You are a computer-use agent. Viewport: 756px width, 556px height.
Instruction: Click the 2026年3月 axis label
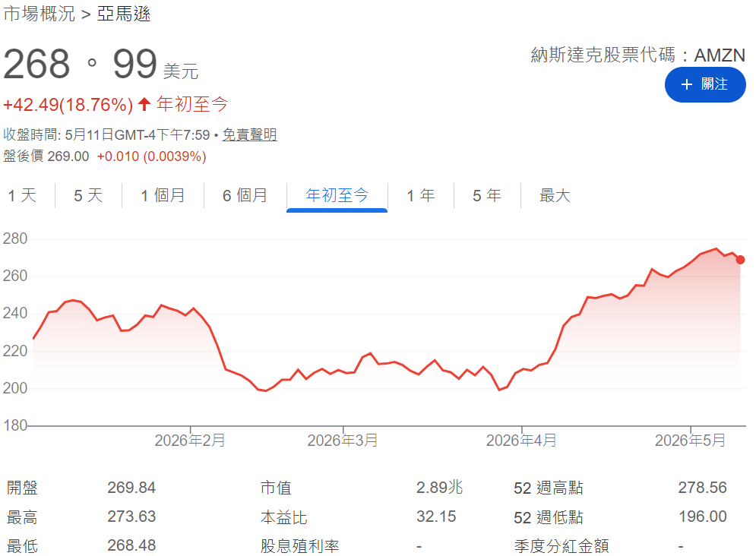click(343, 440)
